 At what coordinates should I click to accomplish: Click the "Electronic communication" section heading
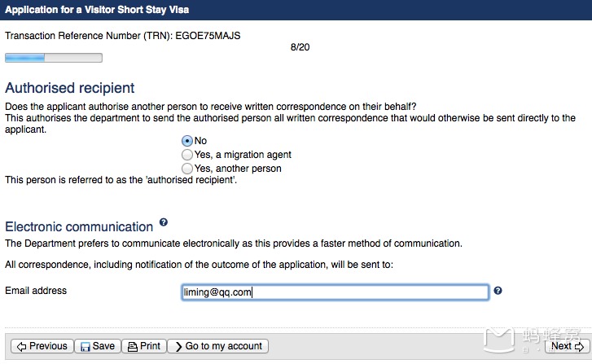(79, 227)
